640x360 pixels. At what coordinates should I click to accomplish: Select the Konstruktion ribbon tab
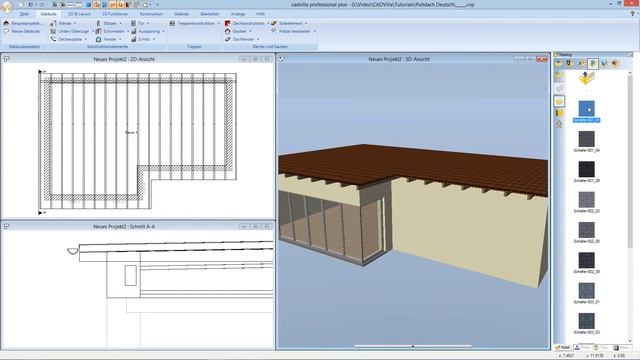click(151, 14)
